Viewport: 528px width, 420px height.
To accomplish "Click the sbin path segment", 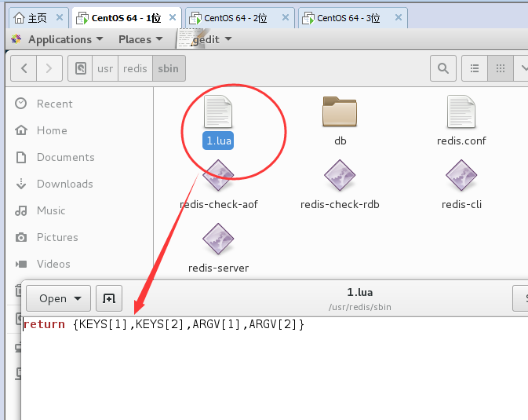I will click(169, 68).
